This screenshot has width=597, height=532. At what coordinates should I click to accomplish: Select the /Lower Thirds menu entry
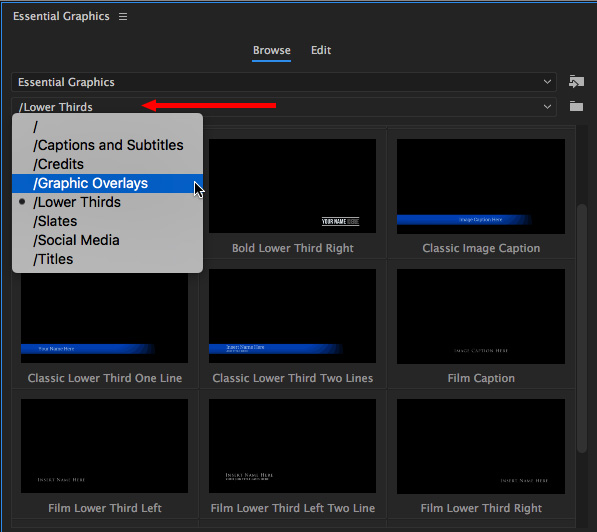pyautogui.click(x=107, y=202)
